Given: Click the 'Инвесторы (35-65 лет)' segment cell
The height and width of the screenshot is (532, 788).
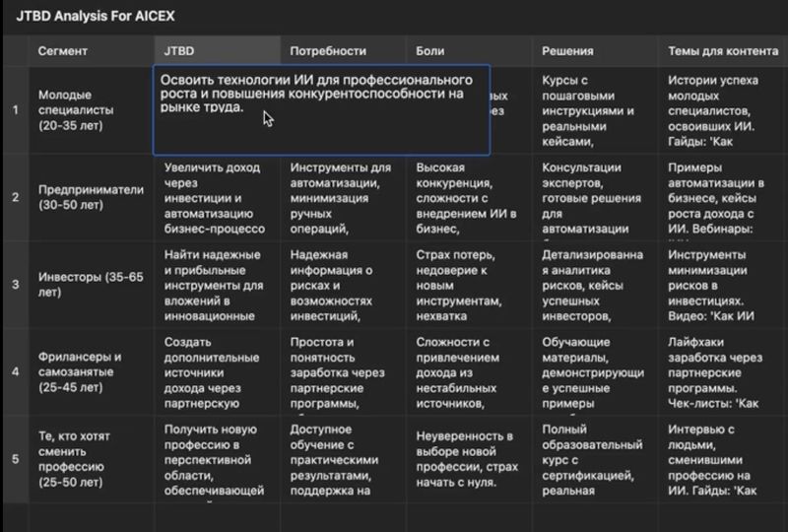Looking at the screenshot, I should pyautogui.click(x=92, y=284).
